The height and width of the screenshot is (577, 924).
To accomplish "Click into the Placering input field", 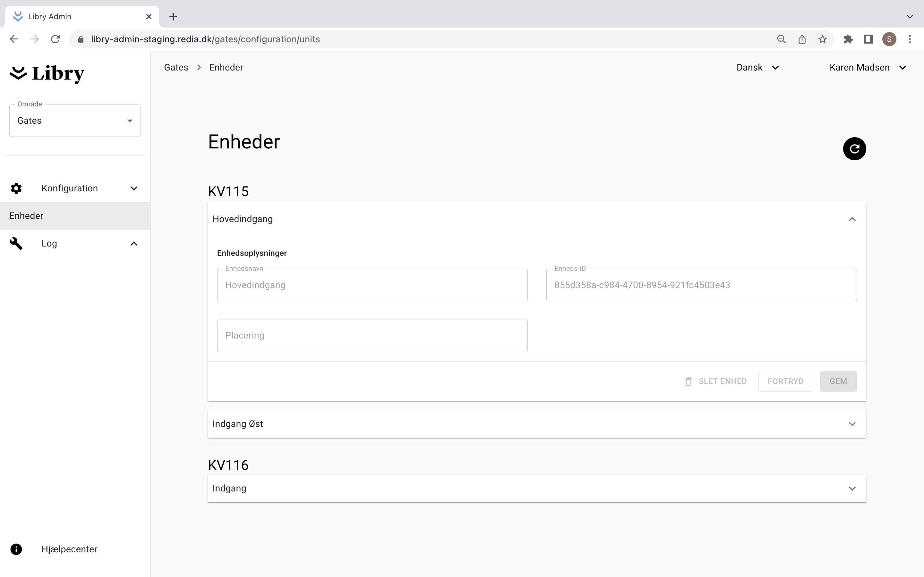I will tap(372, 335).
